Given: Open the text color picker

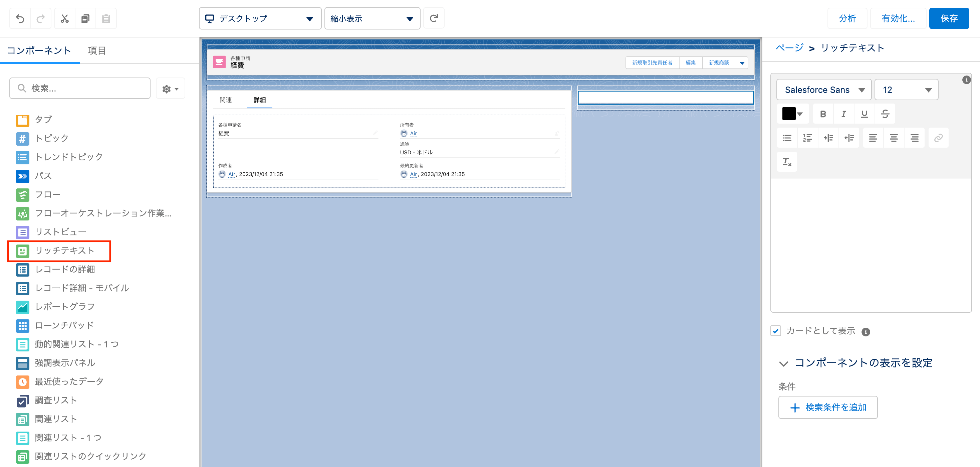Looking at the screenshot, I should 792,114.
